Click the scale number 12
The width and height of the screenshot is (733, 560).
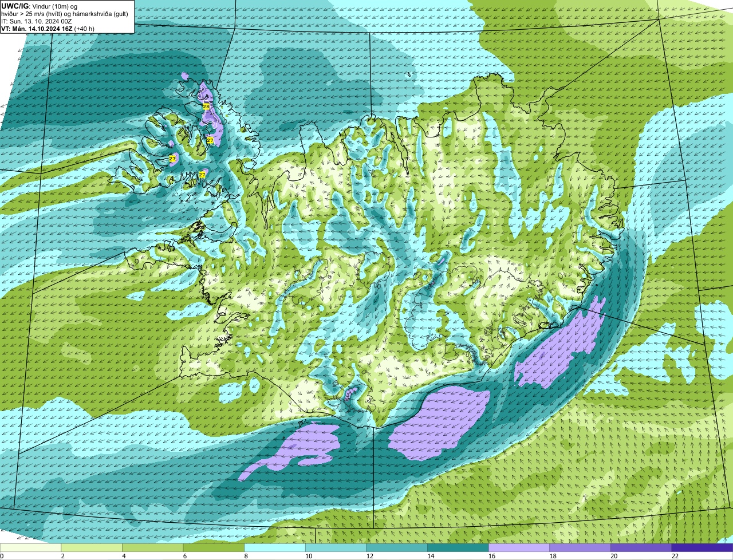pos(369,556)
